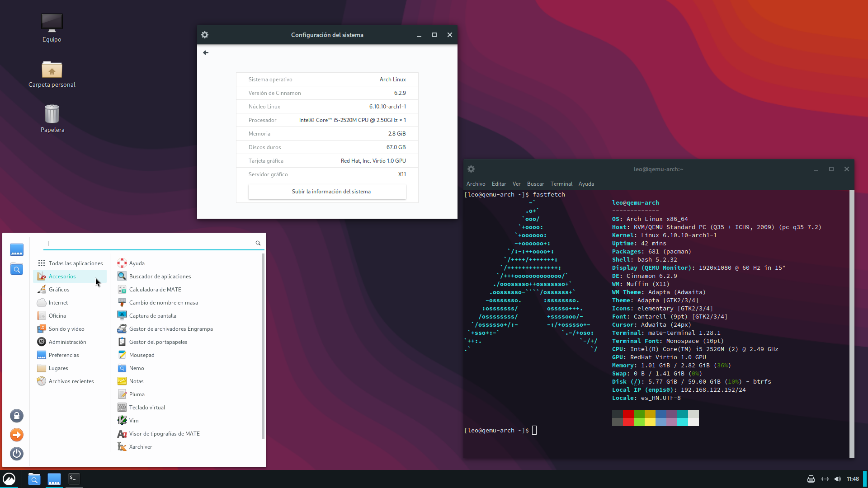Click the Arch Linux value in system info

click(392, 80)
